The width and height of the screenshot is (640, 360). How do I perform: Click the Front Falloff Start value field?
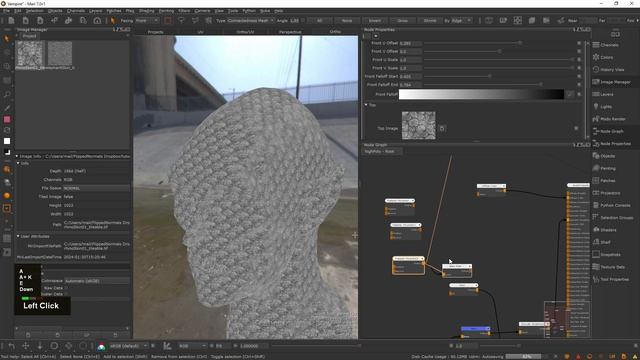(410, 76)
